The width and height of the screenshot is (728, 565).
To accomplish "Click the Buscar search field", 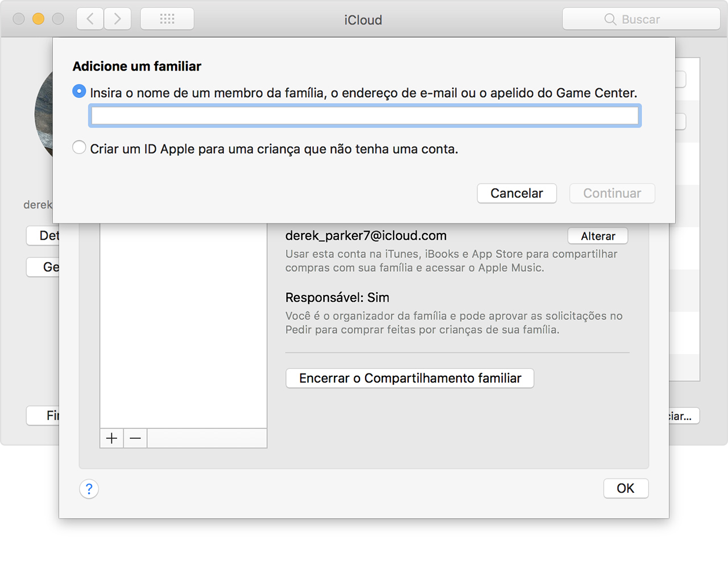I will [x=641, y=19].
